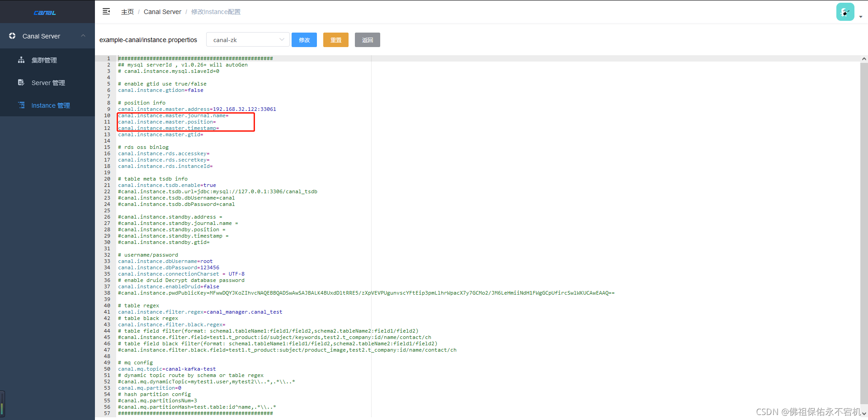This screenshot has height=420, width=868.
Task: Click the blue 修改 button
Action: point(304,40)
